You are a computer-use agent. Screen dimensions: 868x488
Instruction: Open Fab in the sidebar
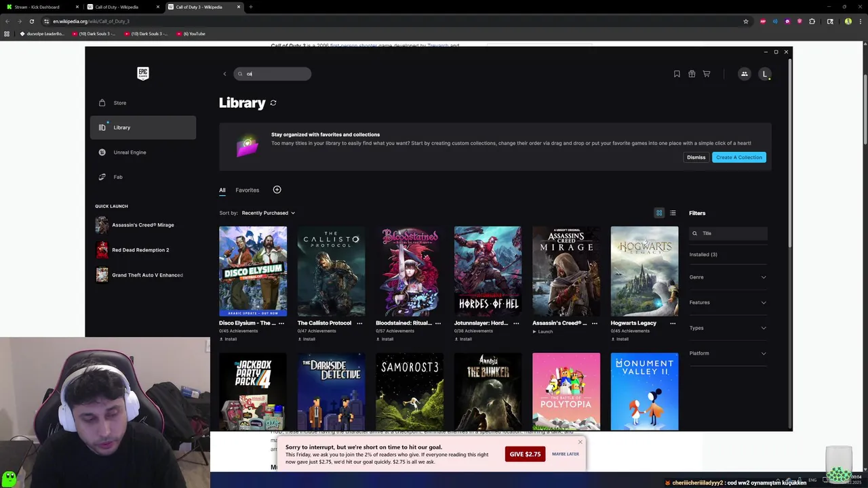click(143, 177)
